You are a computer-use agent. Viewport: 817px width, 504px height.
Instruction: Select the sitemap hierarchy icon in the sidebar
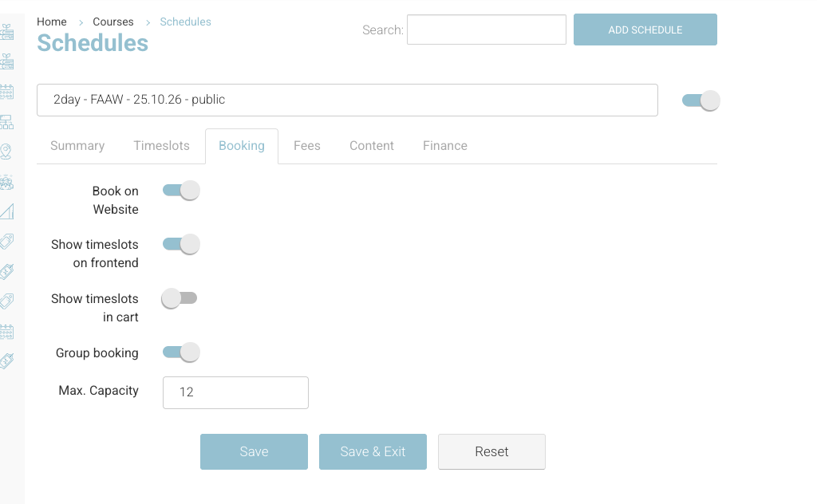click(x=10, y=122)
